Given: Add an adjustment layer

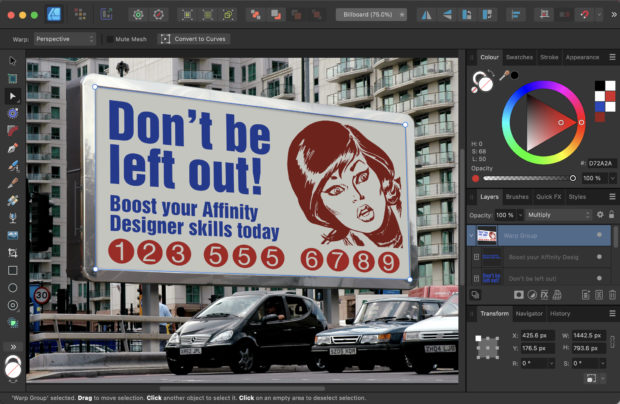Looking at the screenshot, I should click(532, 295).
